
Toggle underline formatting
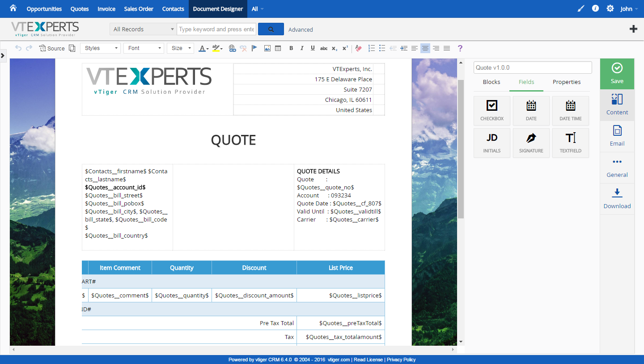click(313, 48)
